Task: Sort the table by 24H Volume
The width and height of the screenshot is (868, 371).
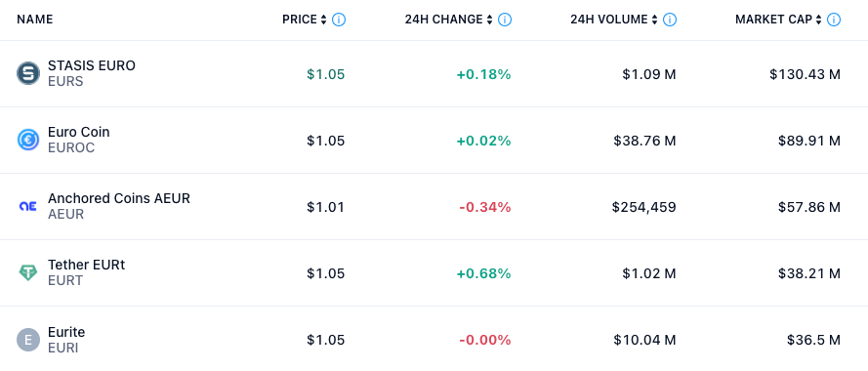Action: point(614,20)
